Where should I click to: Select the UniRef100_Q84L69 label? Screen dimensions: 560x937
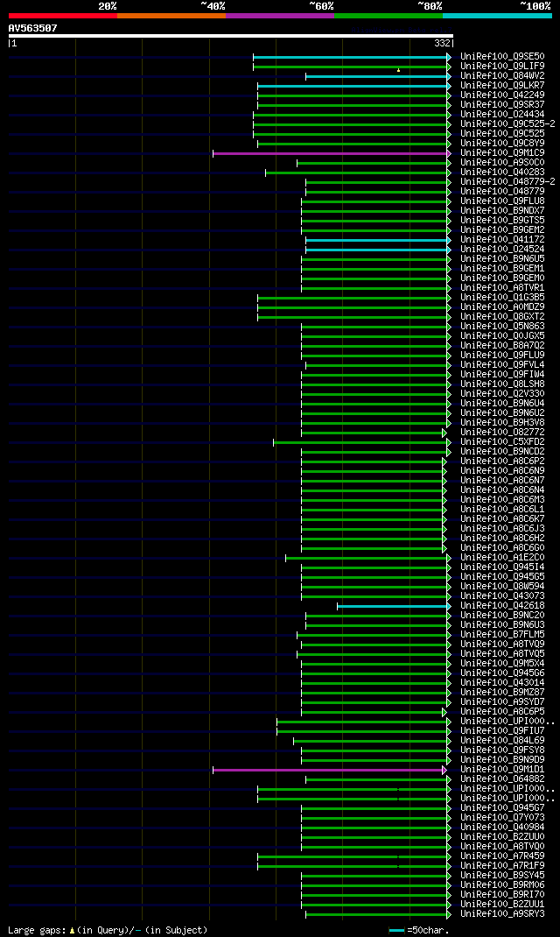[x=502, y=741]
